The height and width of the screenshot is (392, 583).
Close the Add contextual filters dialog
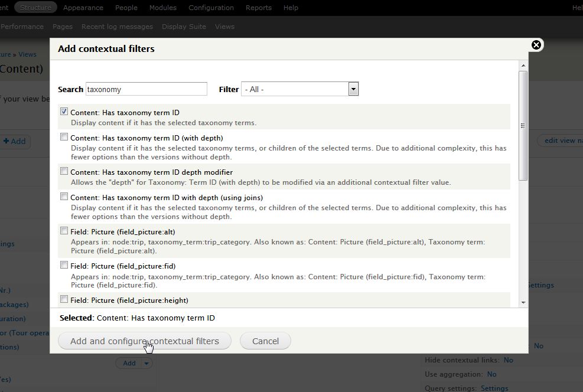(536, 45)
